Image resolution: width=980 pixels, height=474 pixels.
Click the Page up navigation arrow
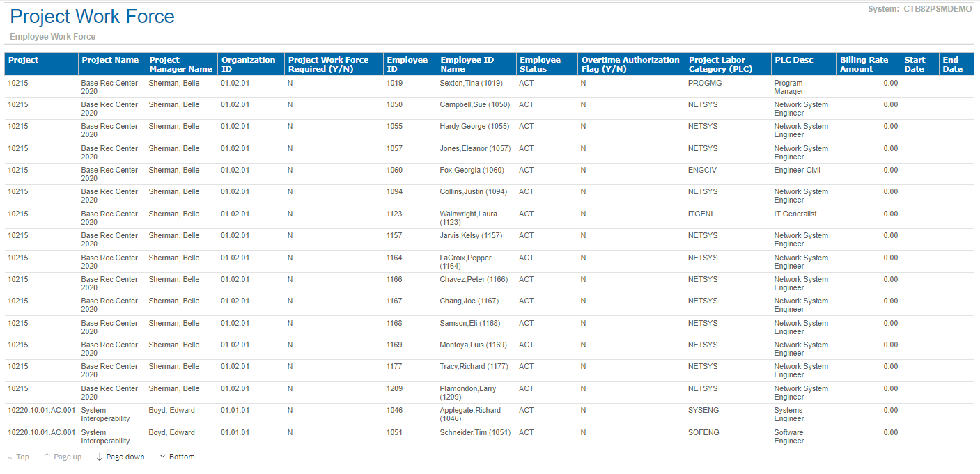point(47,457)
